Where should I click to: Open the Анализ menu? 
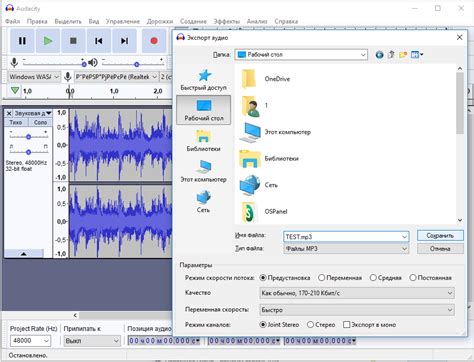pyautogui.click(x=257, y=21)
